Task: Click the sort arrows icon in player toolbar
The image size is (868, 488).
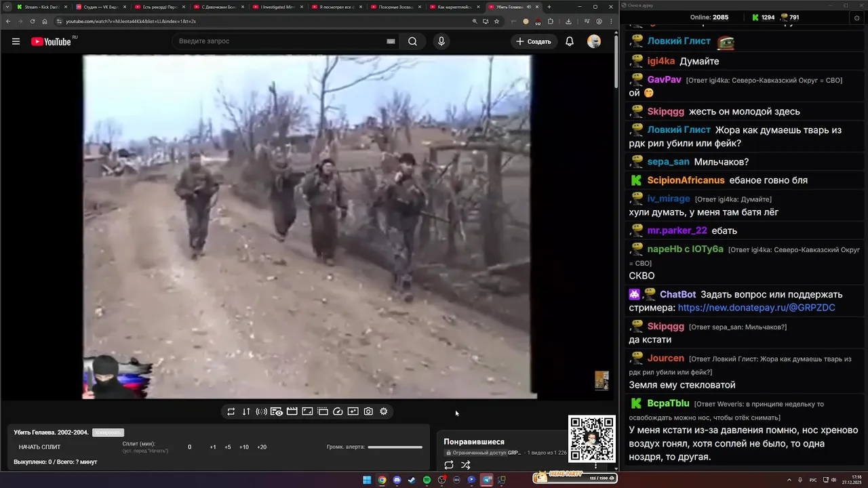Action: [246, 411]
